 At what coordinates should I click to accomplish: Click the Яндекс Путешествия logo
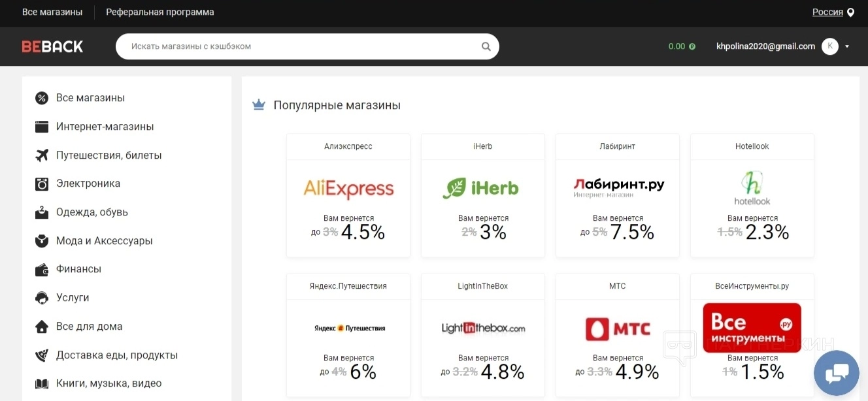[350, 328]
